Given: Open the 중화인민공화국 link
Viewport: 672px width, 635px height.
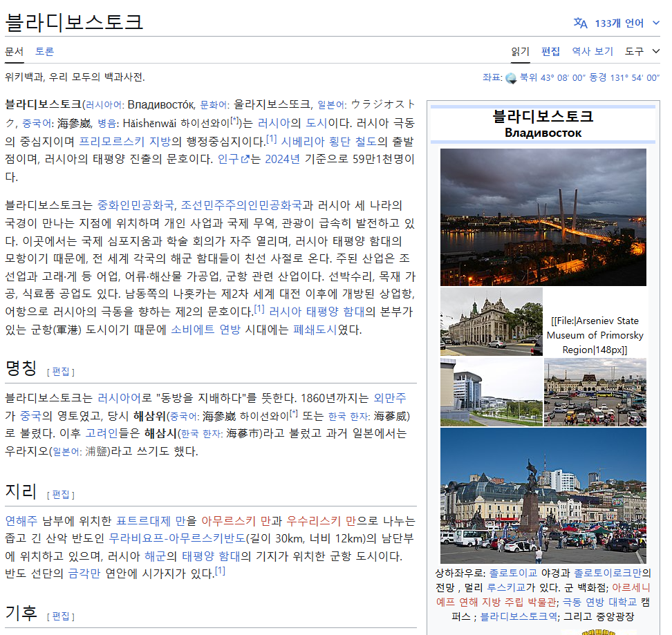Looking at the screenshot, I should click(x=136, y=205).
